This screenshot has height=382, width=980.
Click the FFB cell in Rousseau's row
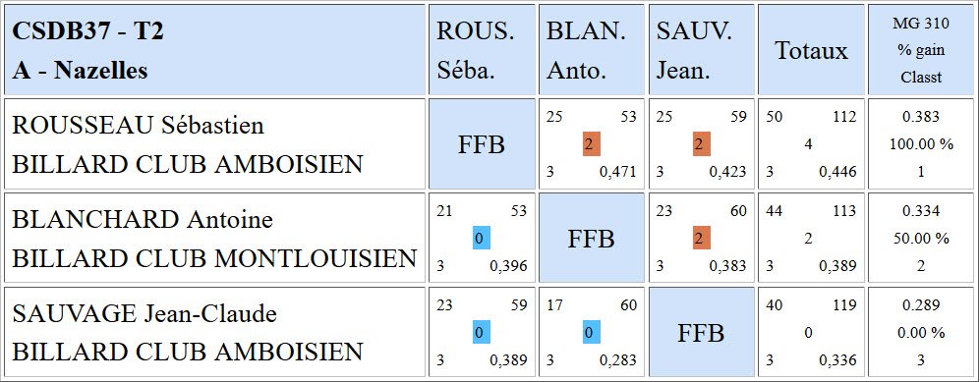[482, 143]
